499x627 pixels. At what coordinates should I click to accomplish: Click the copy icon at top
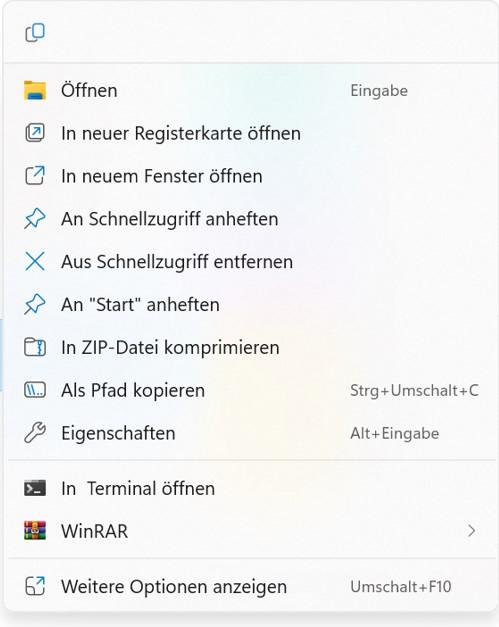point(35,33)
